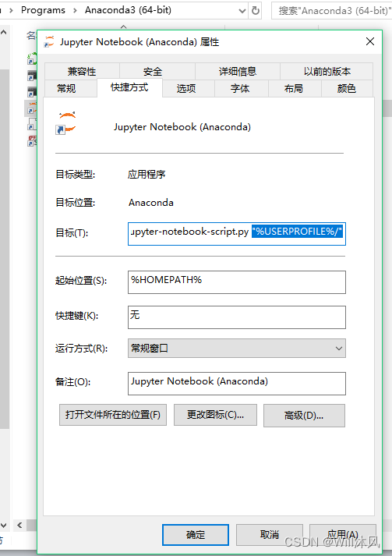Switch to the 兼容性 tab
The height and width of the screenshot is (556, 392).
[x=82, y=71]
